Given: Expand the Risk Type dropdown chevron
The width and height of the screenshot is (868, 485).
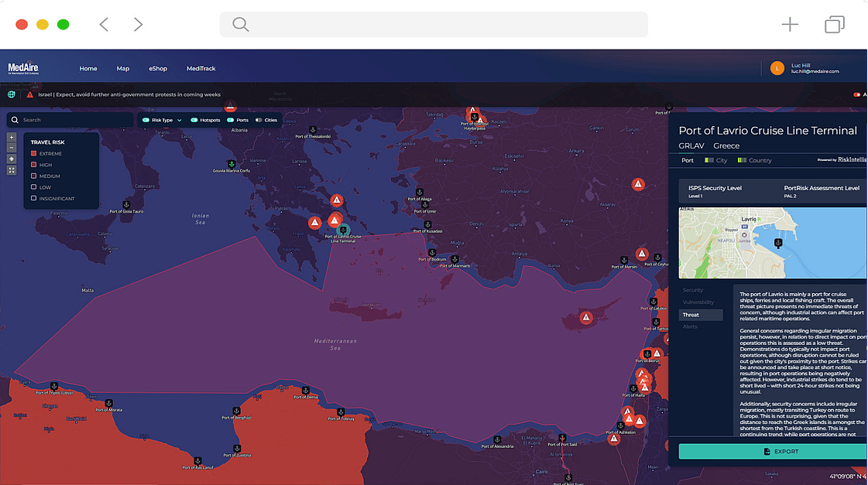Looking at the screenshot, I should [180, 120].
